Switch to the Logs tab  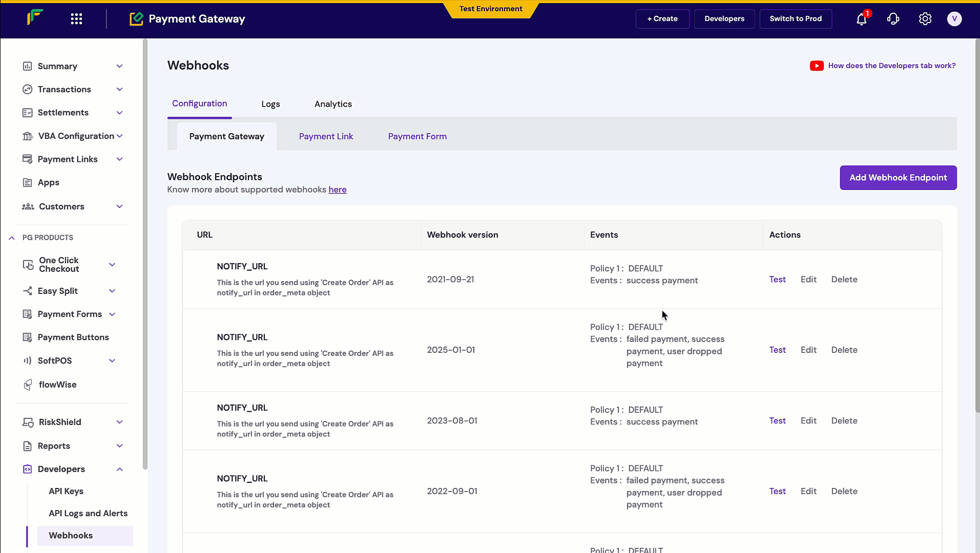click(x=270, y=104)
